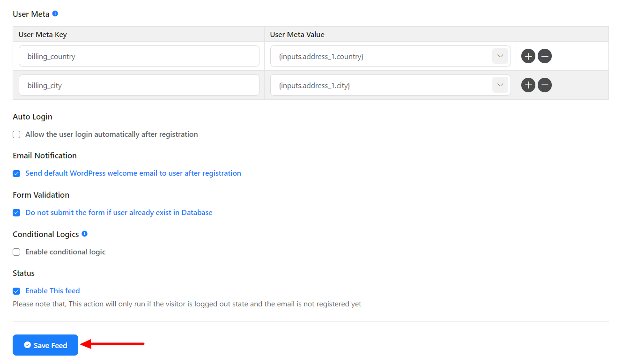Viewport: 622px width, 364px height.
Task: Add a new meta row beside billing_city
Action: [x=528, y=85]
